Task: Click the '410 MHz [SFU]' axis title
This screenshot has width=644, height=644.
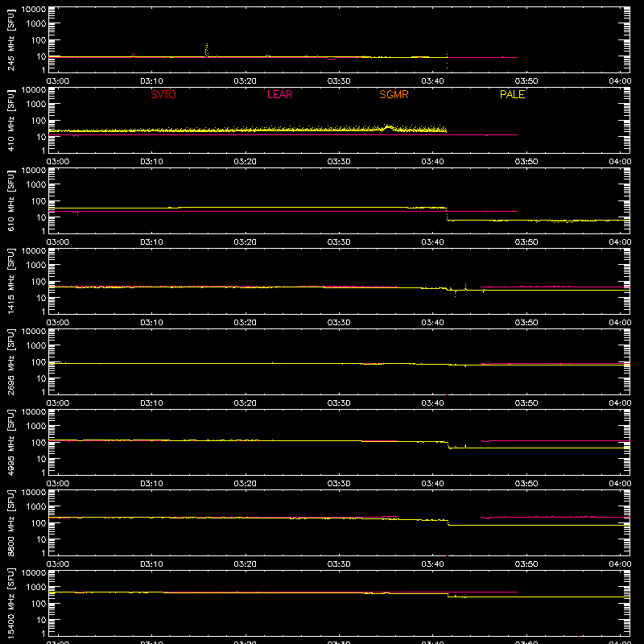Action: [x=10, y=120]
